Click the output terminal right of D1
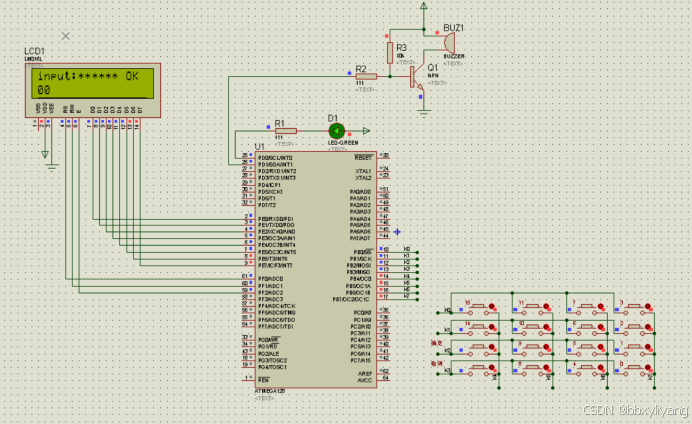This screenshot has height=424, width=692. pos(366,131)
